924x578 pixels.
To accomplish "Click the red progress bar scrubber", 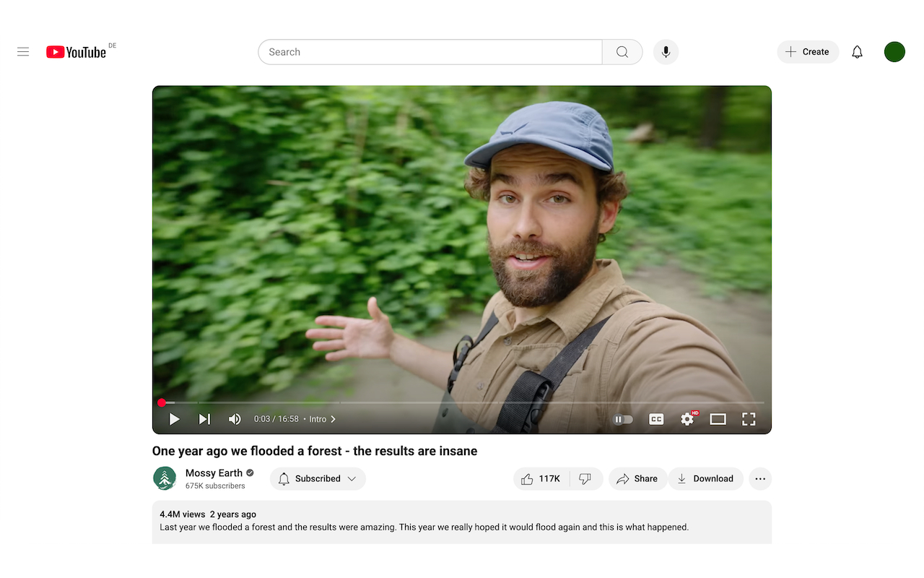I will pyautogui.click(x=162, y=402).
